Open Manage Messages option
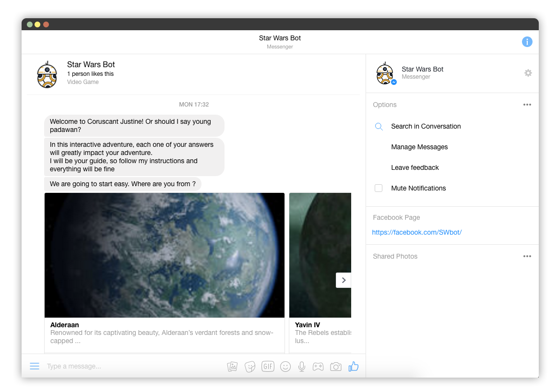This screenshot has width=557, height=392. (x=419, y=147)
